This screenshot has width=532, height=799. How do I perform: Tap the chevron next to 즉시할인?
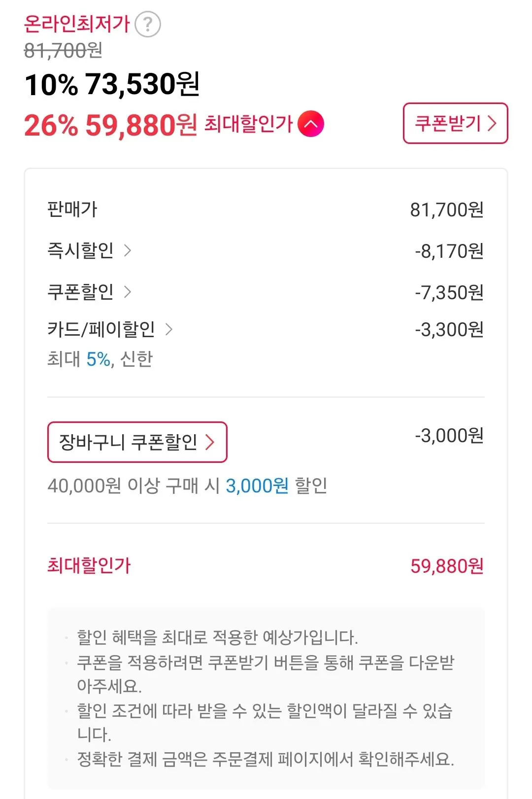(128, 250)
